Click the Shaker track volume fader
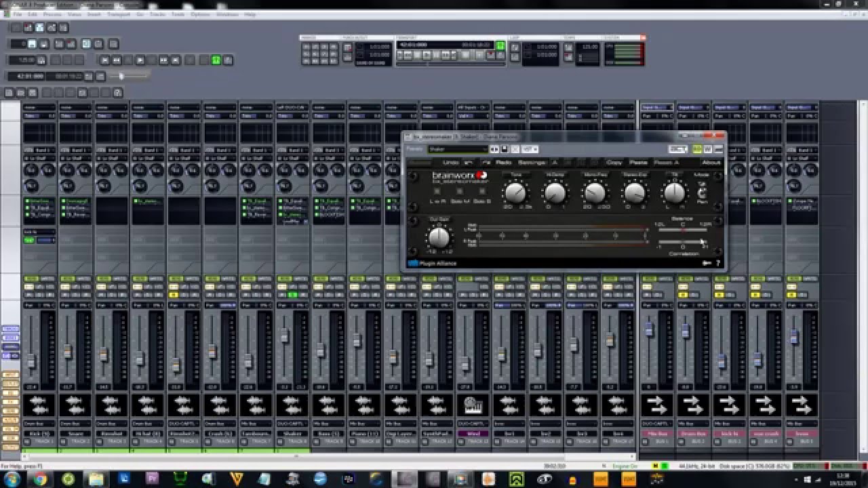Image resolution: width=868 pixels, height=488 pixels. click(x=285, y=336)
